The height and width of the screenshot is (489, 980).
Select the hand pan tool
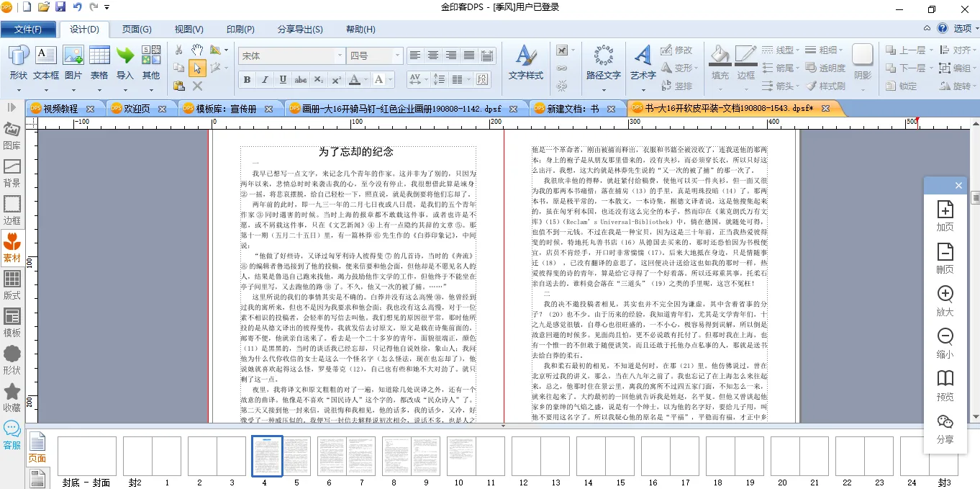click(197, 50)
